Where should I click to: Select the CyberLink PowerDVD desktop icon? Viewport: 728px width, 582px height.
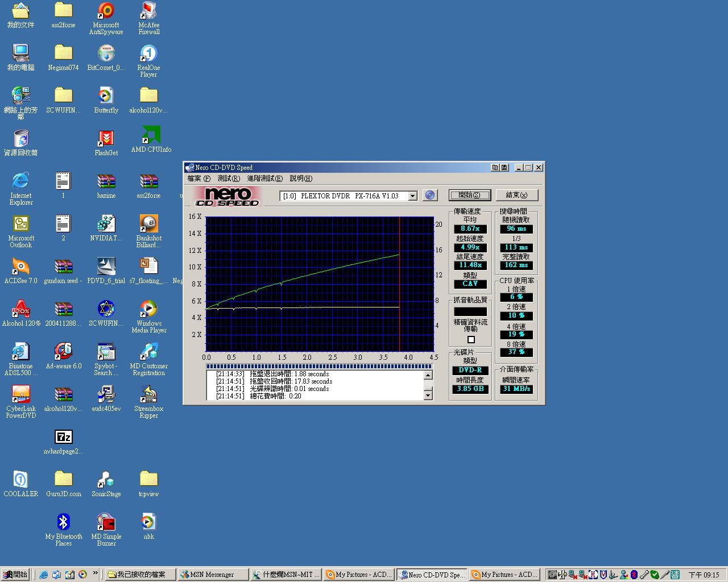[21, 402]
